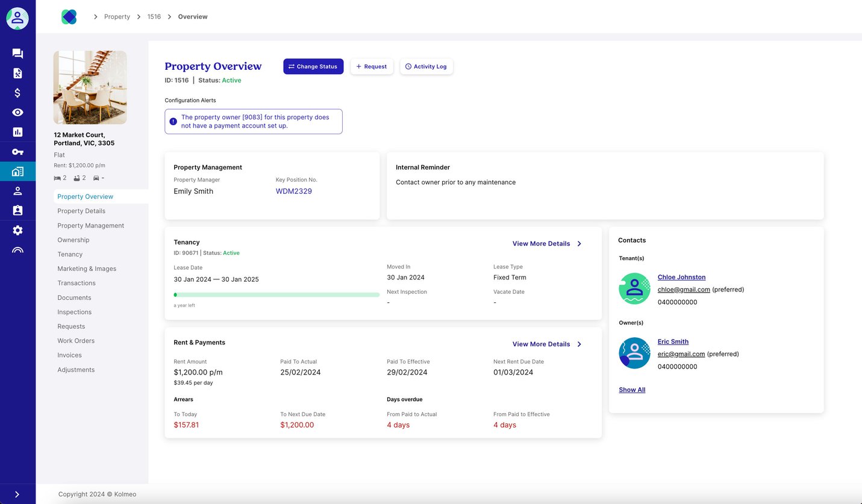The width and height of the screenshot is (862, 504).
Task: Open Work Orders section
Action: pyautogui.click(x=76, y=341)
